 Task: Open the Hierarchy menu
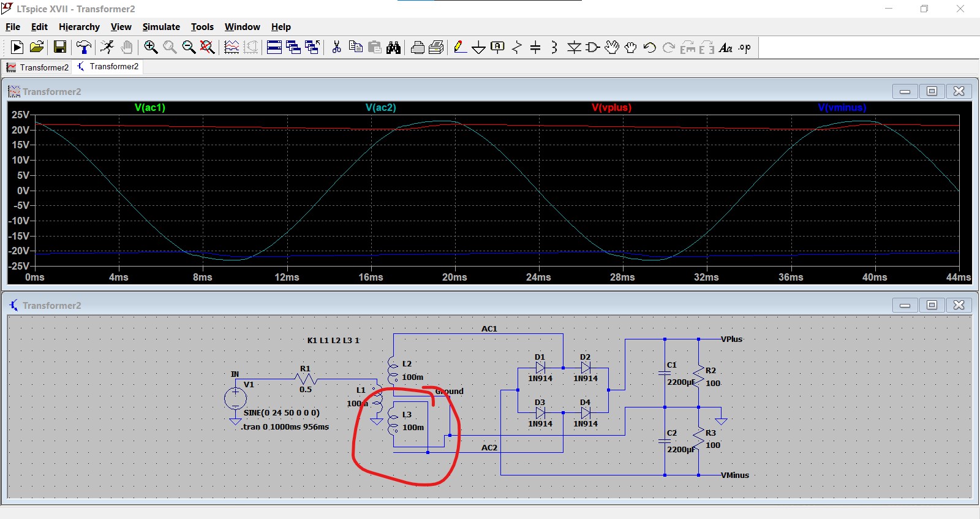click(x=79, y=27)
